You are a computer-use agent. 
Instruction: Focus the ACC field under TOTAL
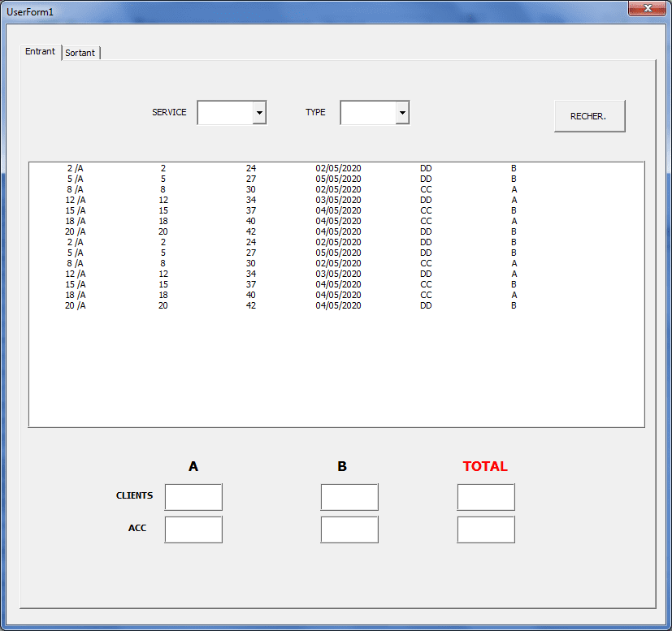(x=486, y=529)
